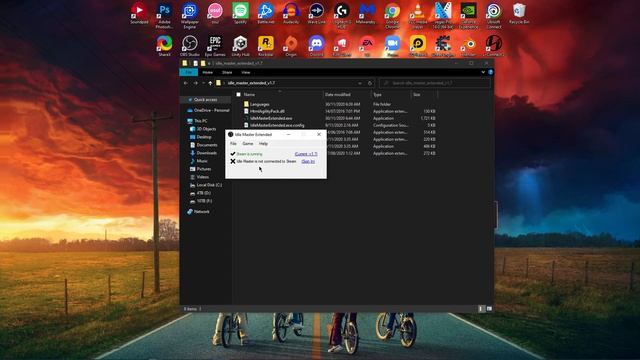
Task: Switch to Home ribbon tab in Explorer
Action: coord(208,72)
